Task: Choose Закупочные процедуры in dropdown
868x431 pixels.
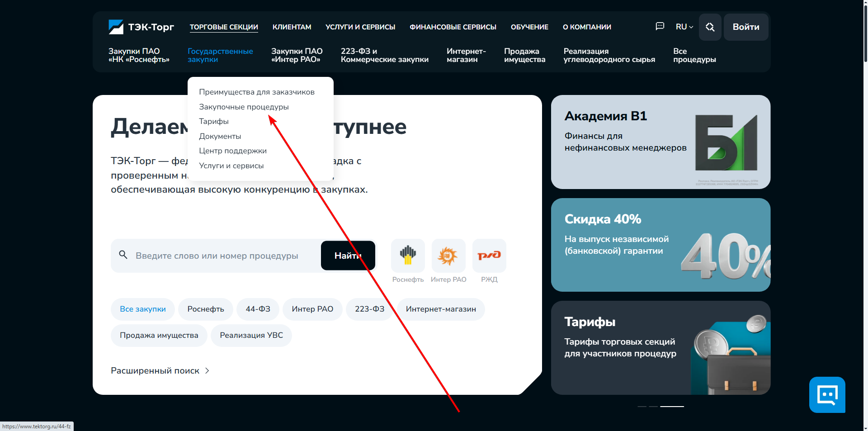Action: 244,107
